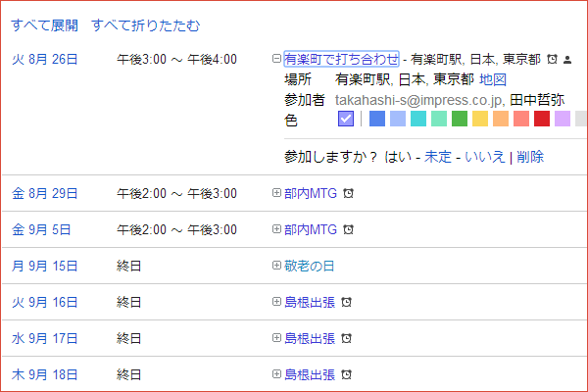Open 部内MTG title on 8月 29日
Viewport: 588px width, 392px height.
(x=311, y=193)
